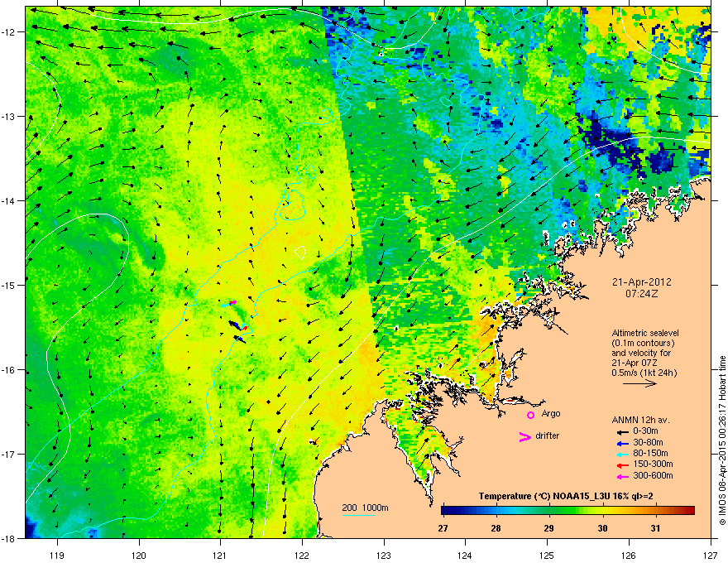Screen dimensions: 728x563
Task: Click the 119 longitude axis label
Action: (57, 556)
